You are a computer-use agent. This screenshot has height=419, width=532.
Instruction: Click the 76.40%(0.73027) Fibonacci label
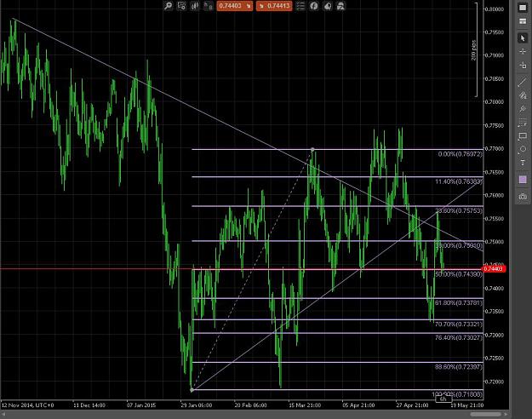[459, 338]
